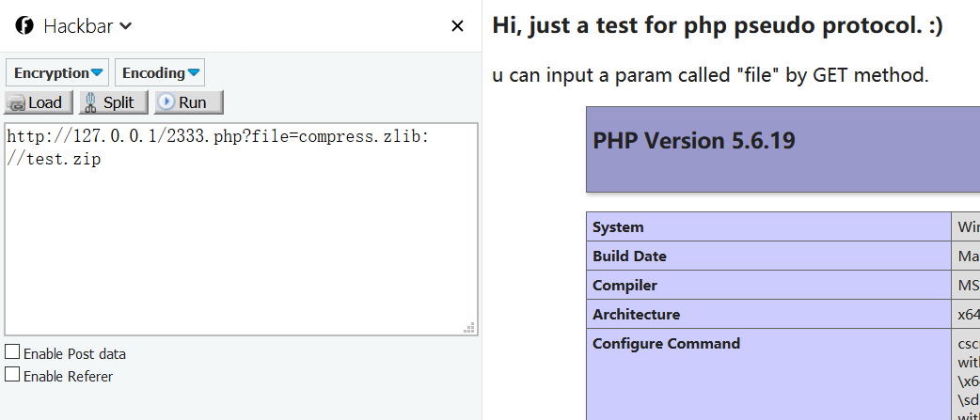980x420 pixels.
Task: Click the Split URL button
Action: coord(113,102)
